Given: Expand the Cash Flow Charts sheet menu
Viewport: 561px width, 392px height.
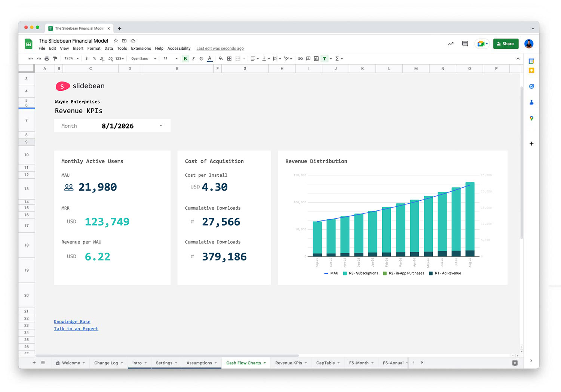Looking at the screenshot, I should pyautogui.click(x=264, y=363).
